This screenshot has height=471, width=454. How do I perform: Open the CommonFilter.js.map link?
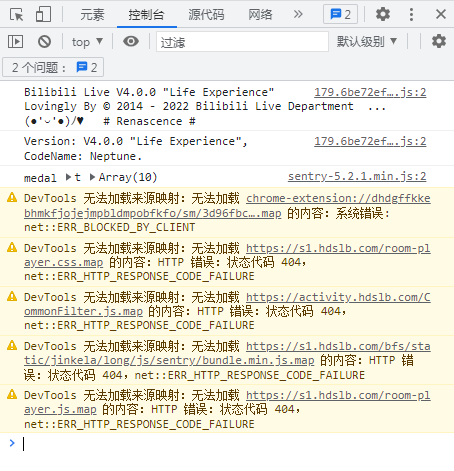click(227, 304)
